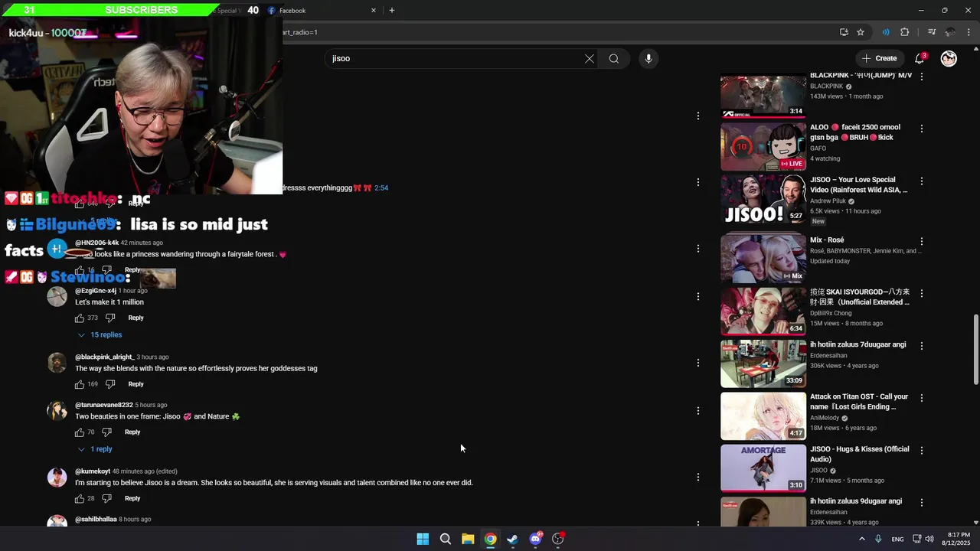Image resolution: width=980 pixels, height=551 pixels.
Task: Open action menu for @kumekoyt comment
Action: pyautogui.click(x=697, y=477)
